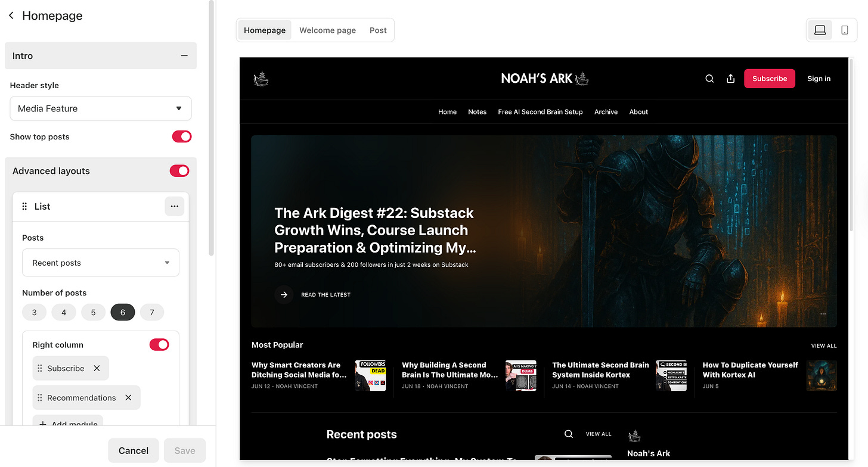Screen dimensions: 868x467
Task: Set number of posts to 7
Action: [x=152, y=312]
